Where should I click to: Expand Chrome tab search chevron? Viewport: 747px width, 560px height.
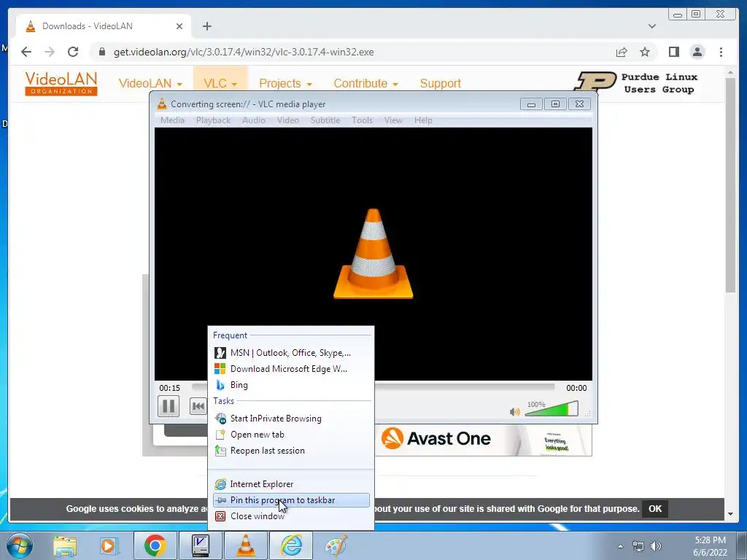click(x=652, y=26)
